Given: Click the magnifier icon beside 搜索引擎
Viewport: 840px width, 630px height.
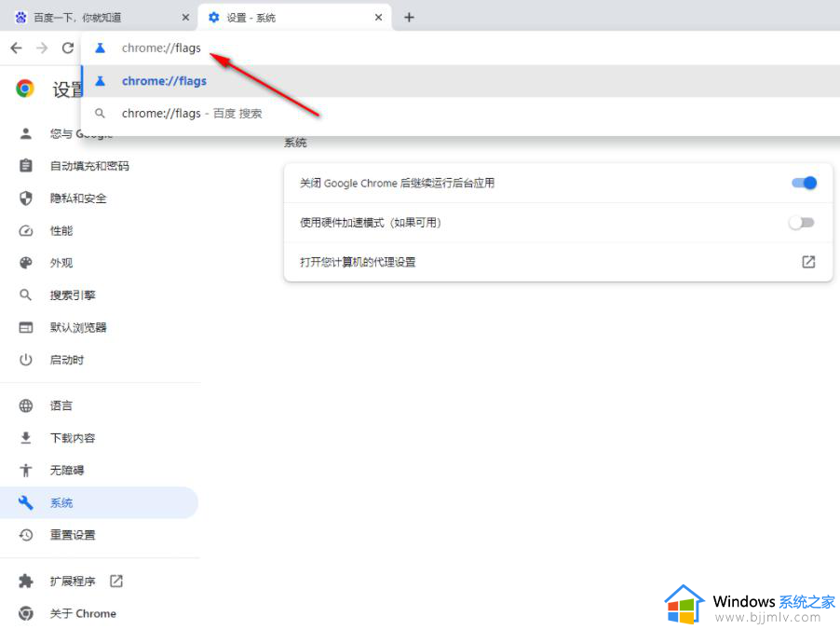Looking at the screenshot, I should point(26,294).
